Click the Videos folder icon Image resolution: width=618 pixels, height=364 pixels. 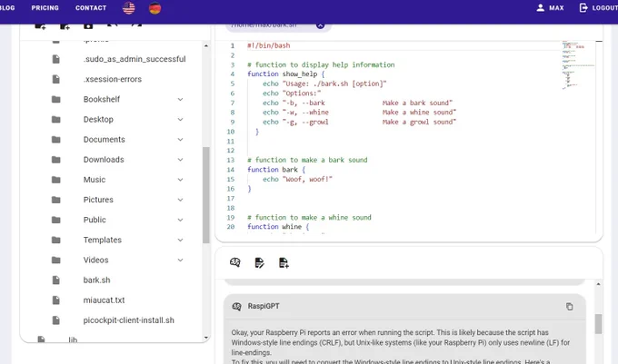point(56,260)
